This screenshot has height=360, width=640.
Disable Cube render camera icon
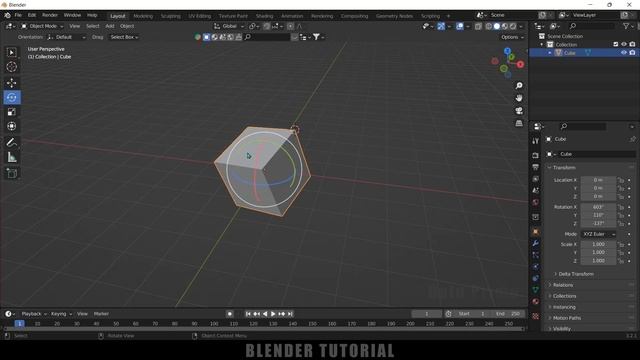point(632,53)
